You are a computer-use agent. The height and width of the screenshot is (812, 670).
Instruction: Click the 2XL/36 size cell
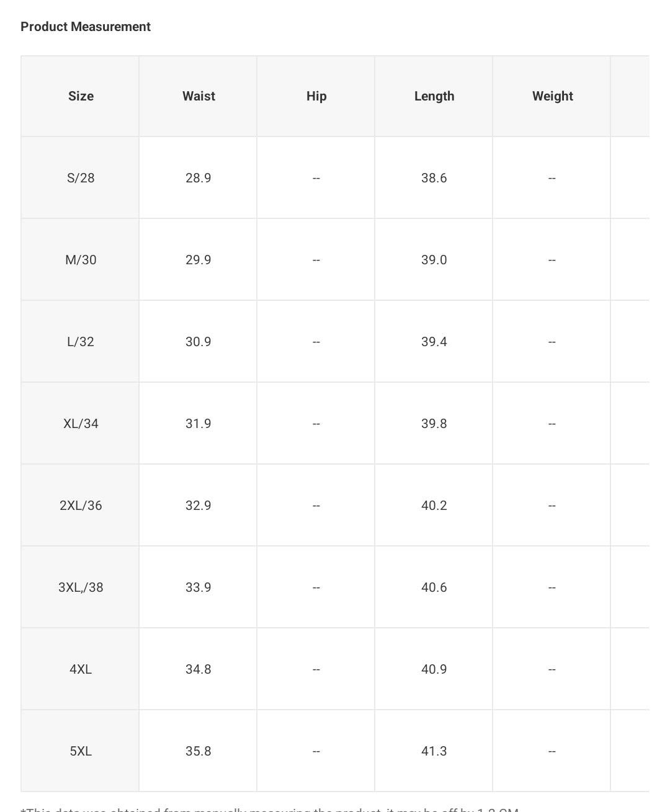[81, 506]
